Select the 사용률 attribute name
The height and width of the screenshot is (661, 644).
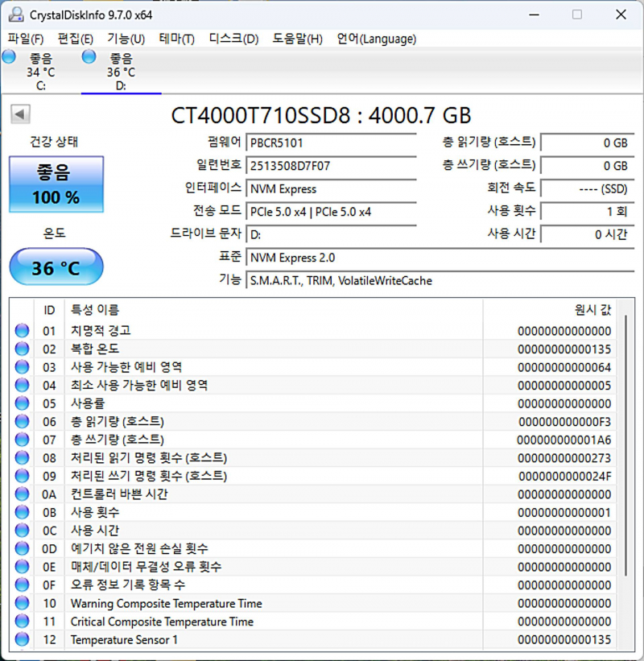[87, 403]
